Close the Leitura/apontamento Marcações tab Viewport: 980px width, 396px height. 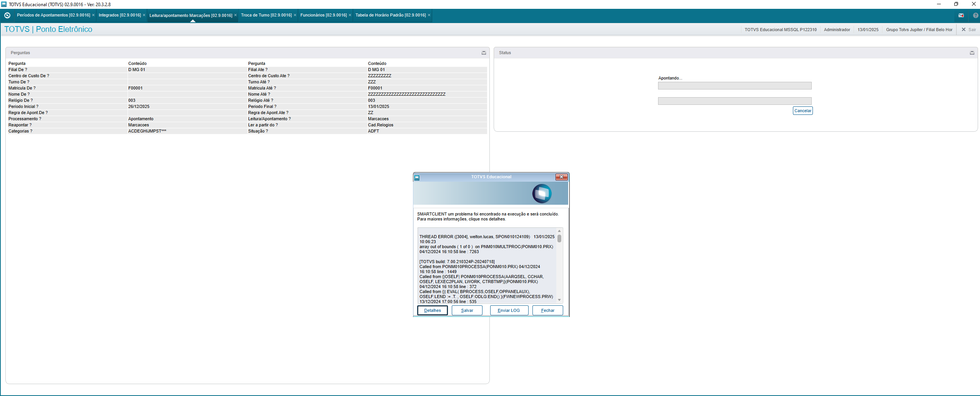coord(235,15)
